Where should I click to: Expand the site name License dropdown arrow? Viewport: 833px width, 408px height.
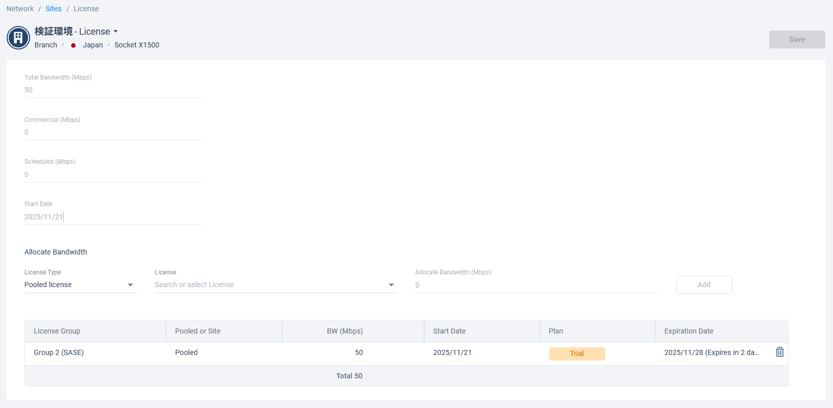click(116, 32)
